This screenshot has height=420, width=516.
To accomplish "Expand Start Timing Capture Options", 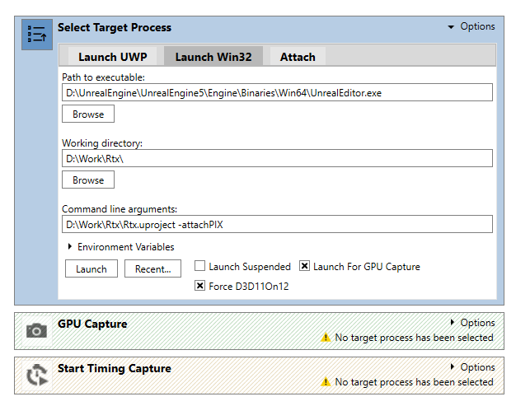I will [x=472, y=367].
